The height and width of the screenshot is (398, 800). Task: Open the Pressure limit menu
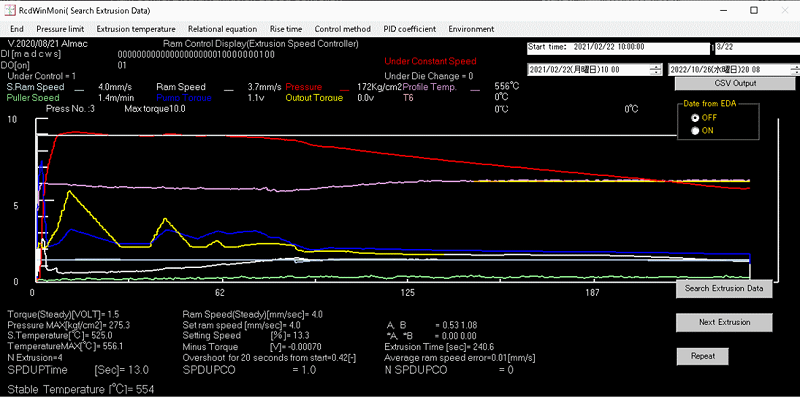tap(60, 29)
